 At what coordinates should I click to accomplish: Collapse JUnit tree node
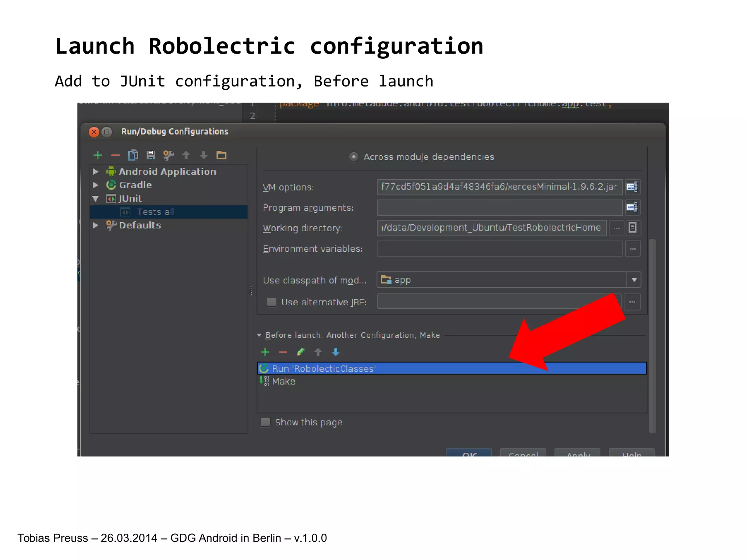[x=96, y=198]
